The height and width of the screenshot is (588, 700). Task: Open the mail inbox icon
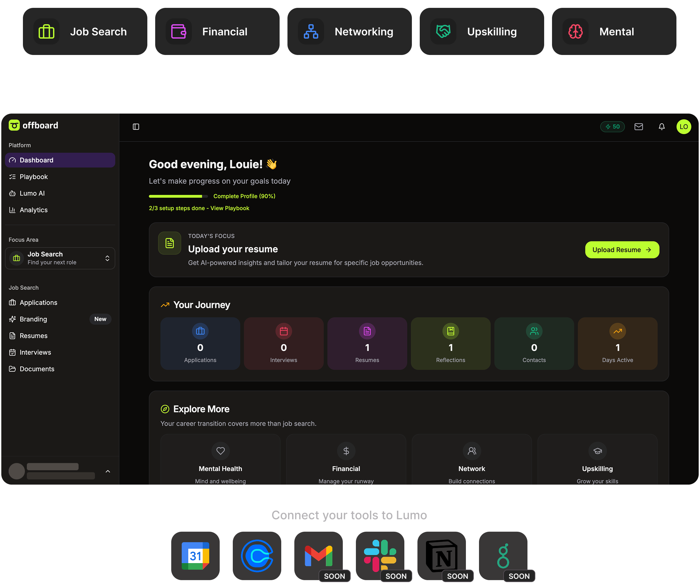(638, 127)
